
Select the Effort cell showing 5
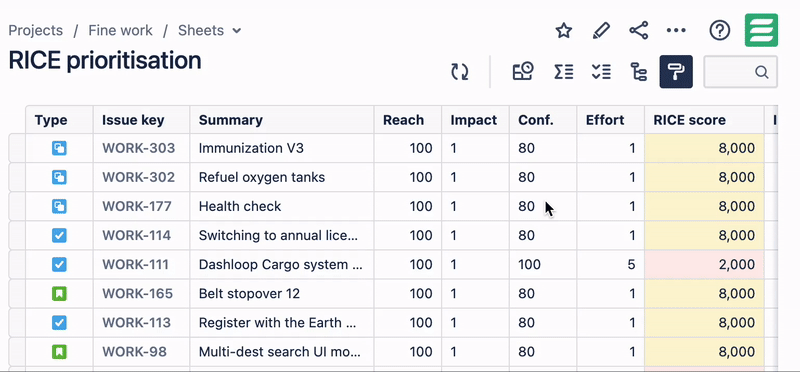[611, 265]
